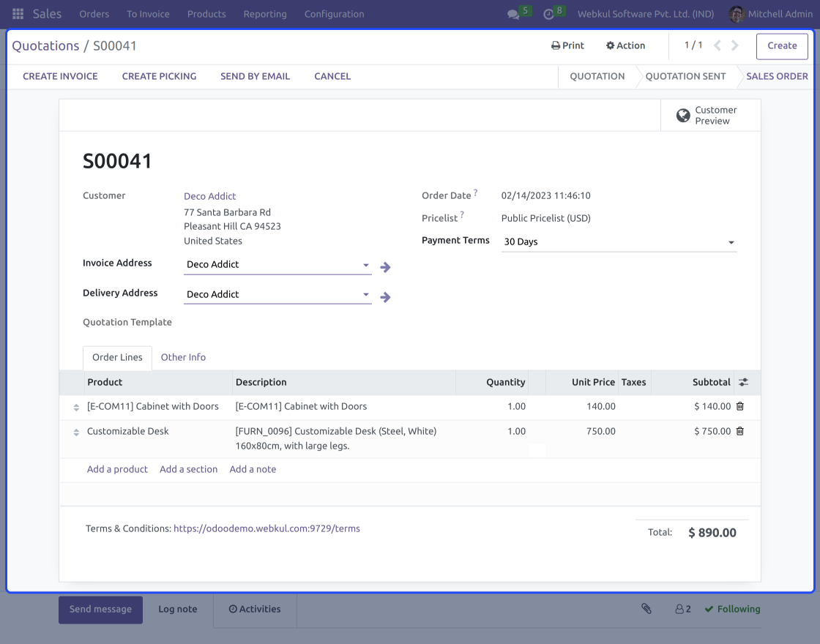This screenshot has height=644, width=820.
Task: Open the Reporting menu
Action: [265, 14]
